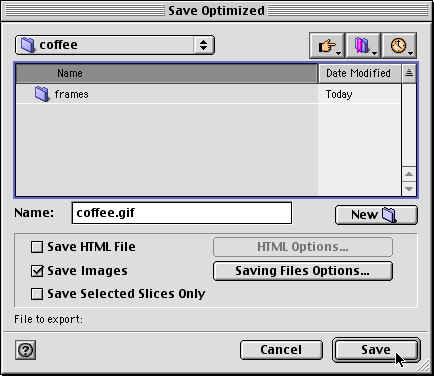The height and width of the screenshot is (376, 434).
Task: Click the help question mark icon
Action: click(x=25, y=350)
